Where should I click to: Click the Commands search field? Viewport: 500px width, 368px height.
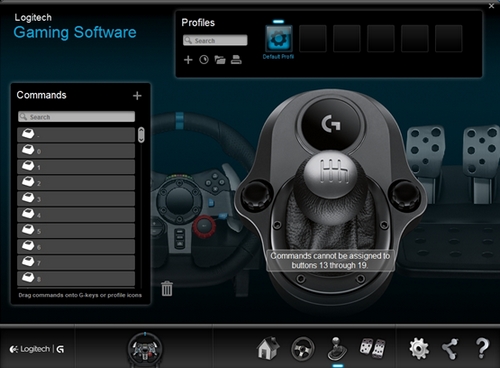point(77,117)
